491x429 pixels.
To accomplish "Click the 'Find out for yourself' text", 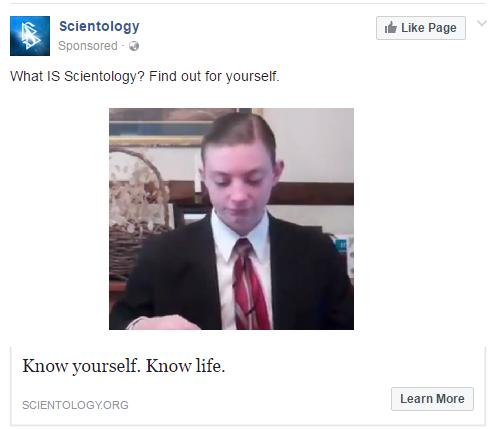I will tap(214, 76).
